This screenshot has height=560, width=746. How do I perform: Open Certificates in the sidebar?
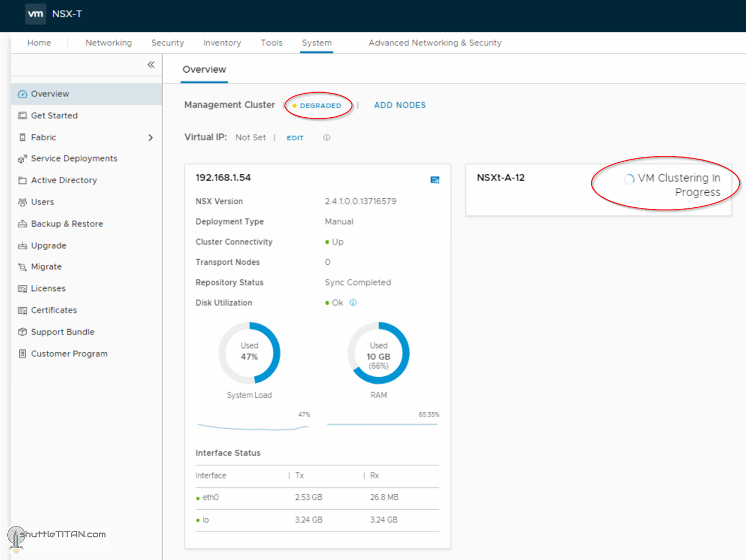tap(53, 310)
